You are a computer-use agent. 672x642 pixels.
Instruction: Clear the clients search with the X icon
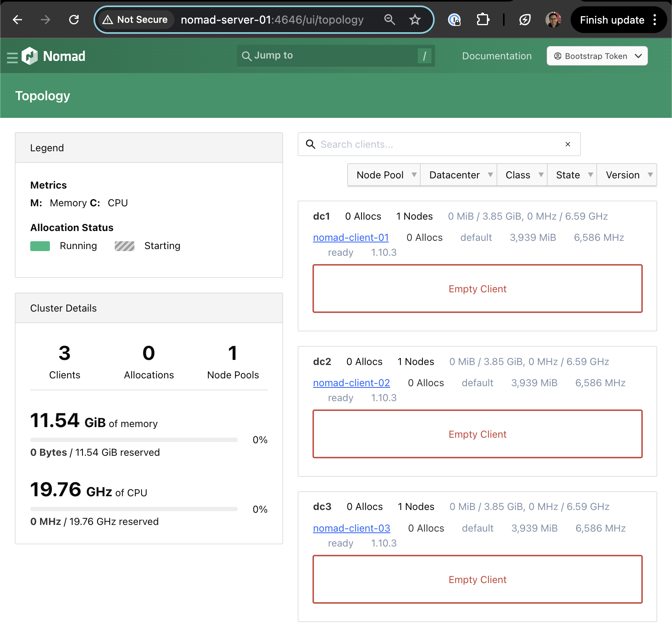pyautogui.click(x=567, y=144)
